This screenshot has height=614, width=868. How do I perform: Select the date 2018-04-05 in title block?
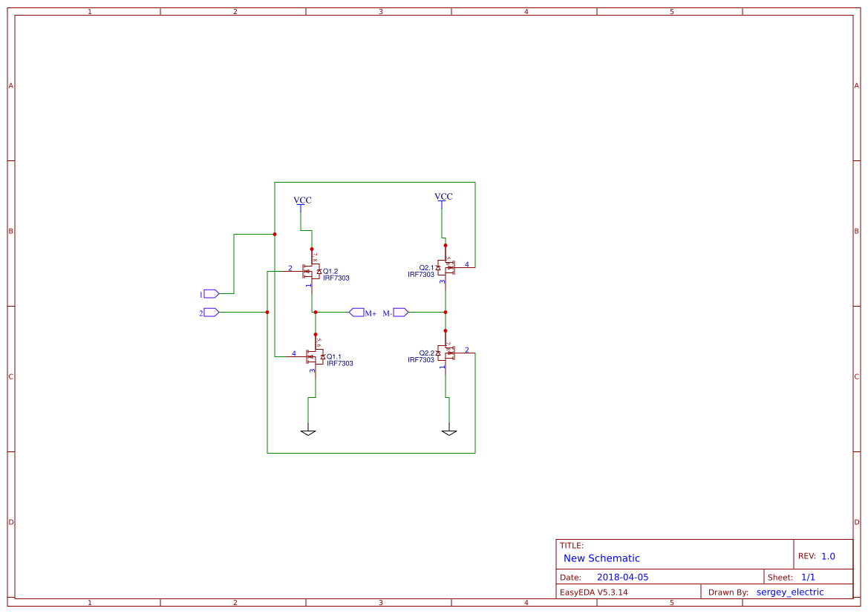click(624, 576)
